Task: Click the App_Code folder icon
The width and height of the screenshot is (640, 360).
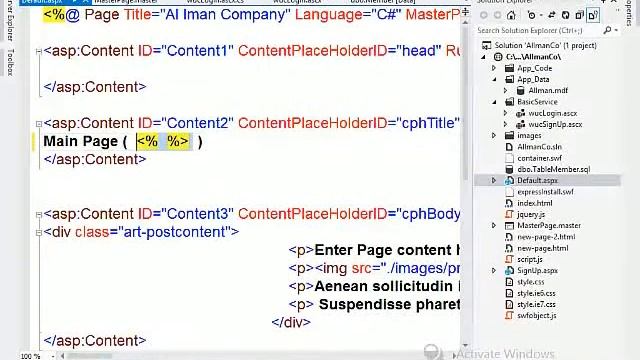Action: [509, 68]
